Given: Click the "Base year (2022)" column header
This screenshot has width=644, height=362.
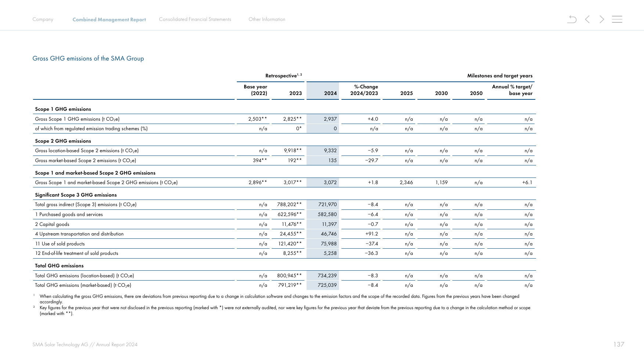Looking at the screenshot, I should [256, 90].
